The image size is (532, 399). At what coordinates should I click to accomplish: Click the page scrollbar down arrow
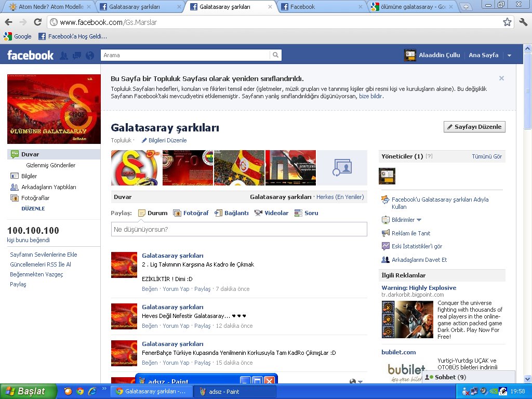[x=528, y=379]
